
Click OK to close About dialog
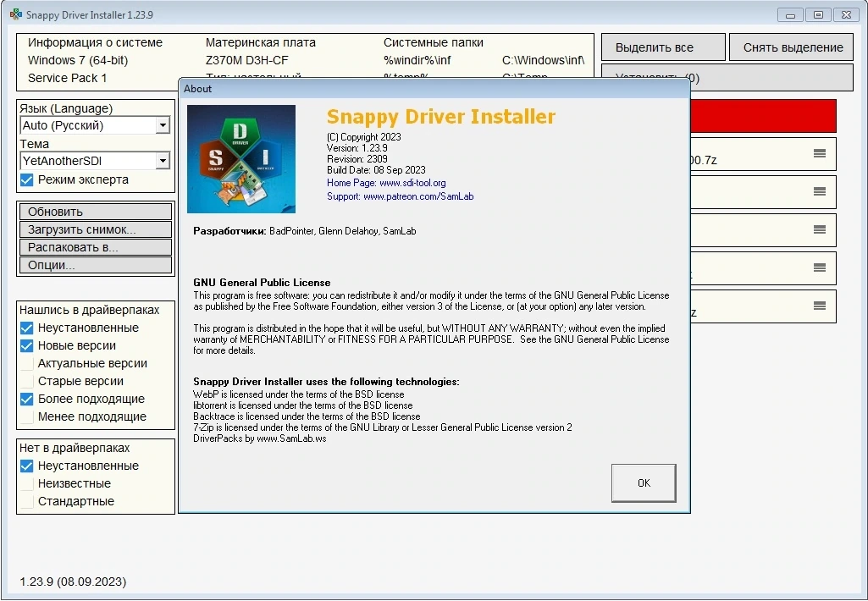[x=644, y=483]
